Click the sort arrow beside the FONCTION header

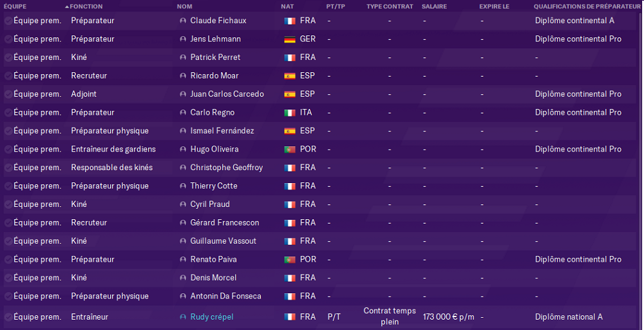pos(67,6)
